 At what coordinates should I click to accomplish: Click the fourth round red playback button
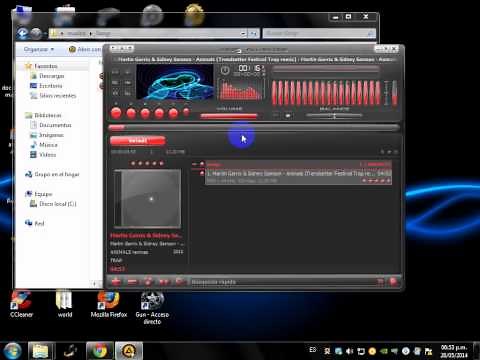159,113
